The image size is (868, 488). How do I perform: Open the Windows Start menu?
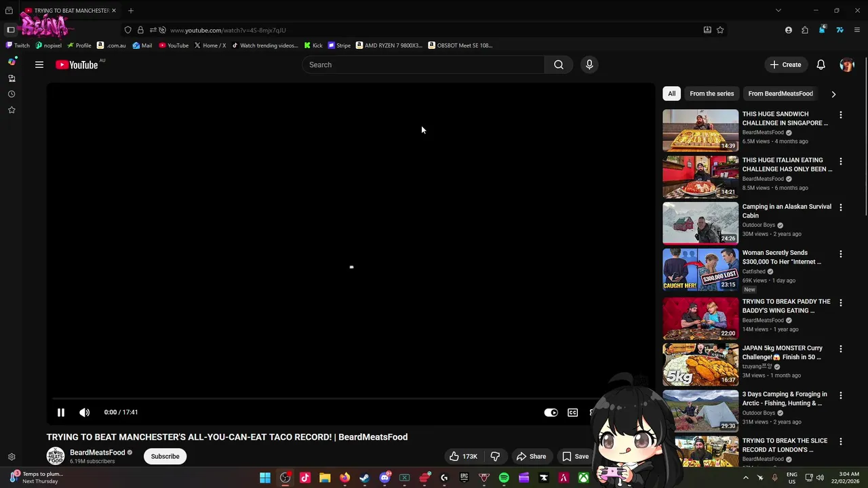point(265,478)
